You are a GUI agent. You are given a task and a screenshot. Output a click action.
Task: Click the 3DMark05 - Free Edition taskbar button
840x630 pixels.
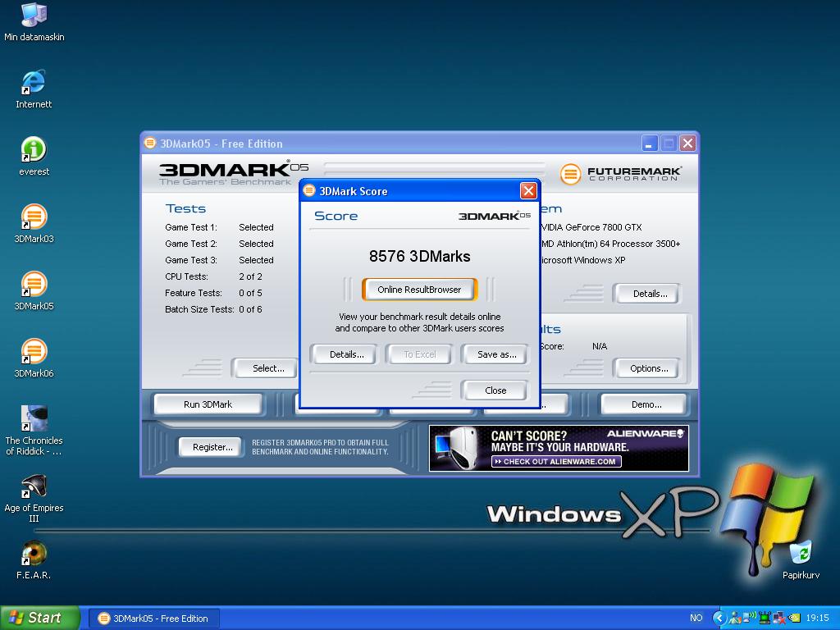[x=154, y=619]
